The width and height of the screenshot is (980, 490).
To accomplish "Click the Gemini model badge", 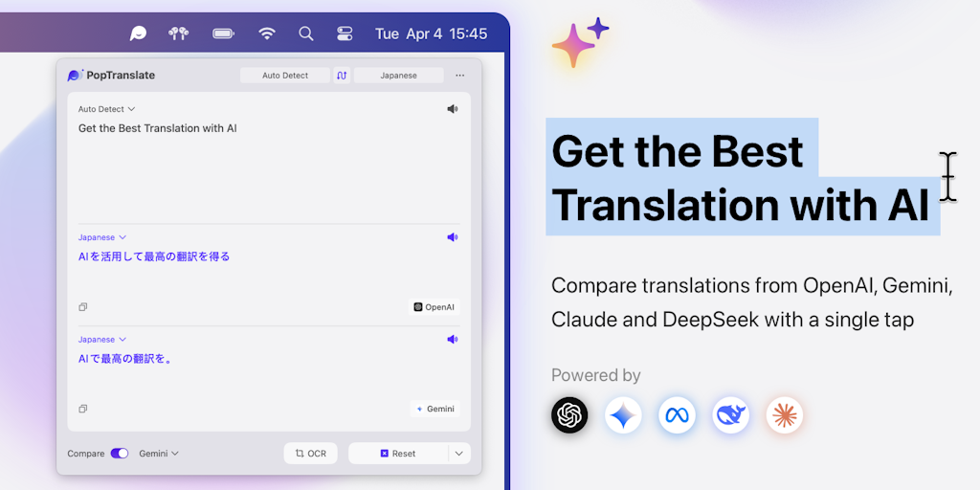I will (435, 409).
